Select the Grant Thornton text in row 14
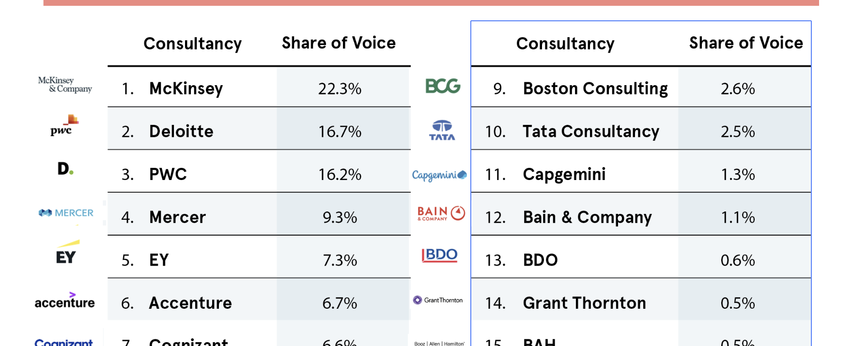 (584, 303)
